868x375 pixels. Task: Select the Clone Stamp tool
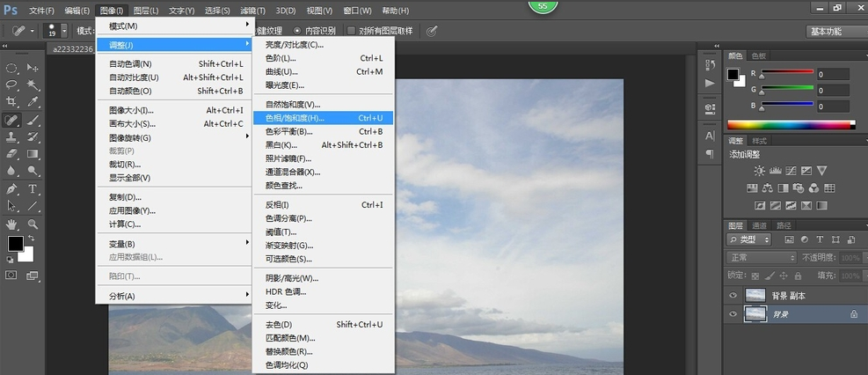[11, 136]
